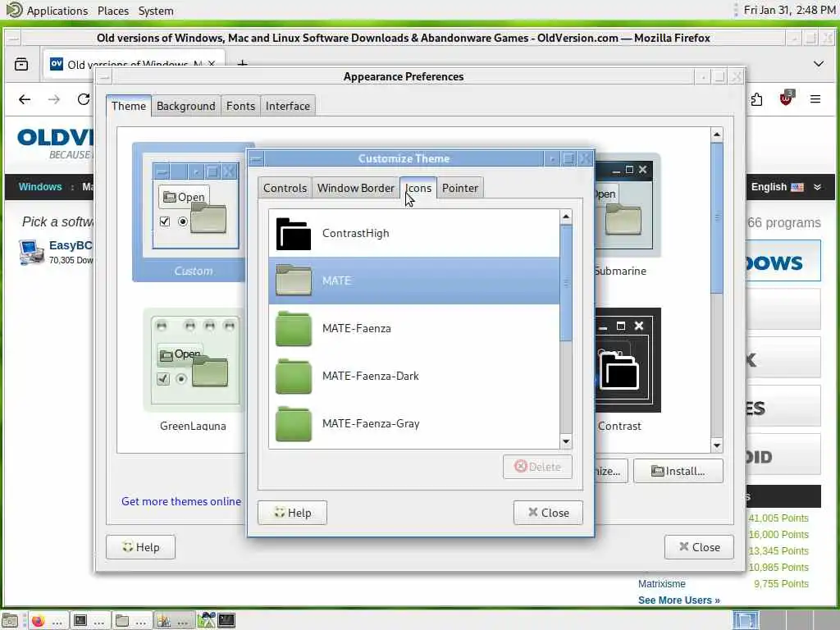The image size is (840, 630).
Task: Click the MATE-Faenza-Gray list row text
Action: (371, 424)
